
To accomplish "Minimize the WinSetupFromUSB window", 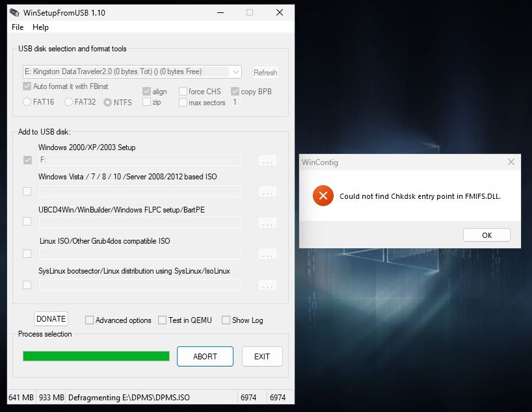I will tap(220, 12).
